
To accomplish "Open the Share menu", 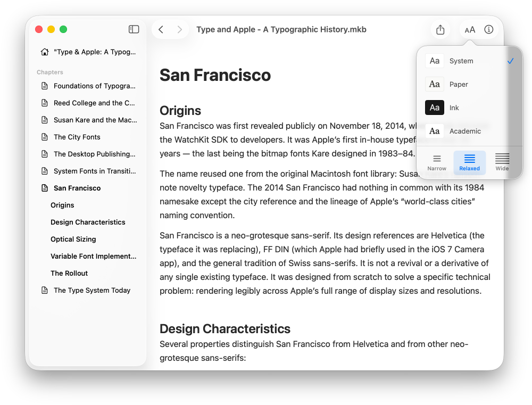I will pos(440,29).
